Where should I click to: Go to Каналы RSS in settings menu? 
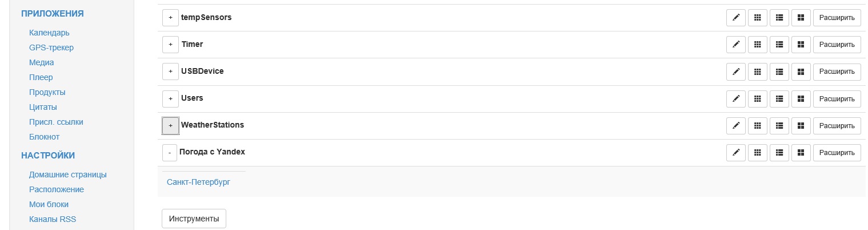click(53, 219)
